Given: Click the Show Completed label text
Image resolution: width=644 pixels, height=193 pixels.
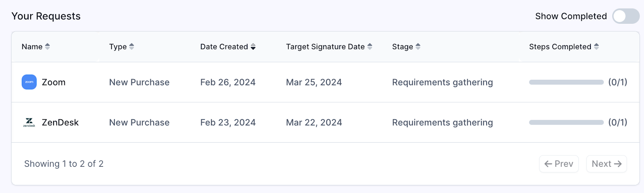Looking at the screenshot, I should (571, 16).
